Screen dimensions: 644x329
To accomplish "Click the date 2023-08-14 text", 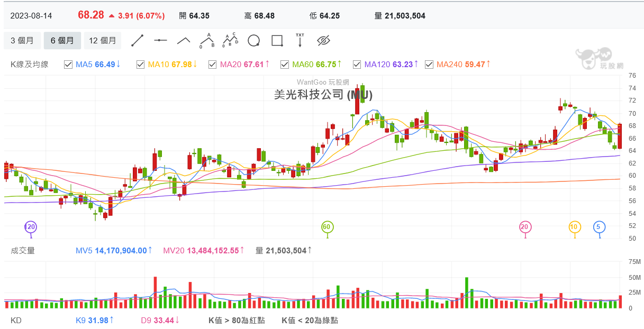I will (x=31, y=15).
